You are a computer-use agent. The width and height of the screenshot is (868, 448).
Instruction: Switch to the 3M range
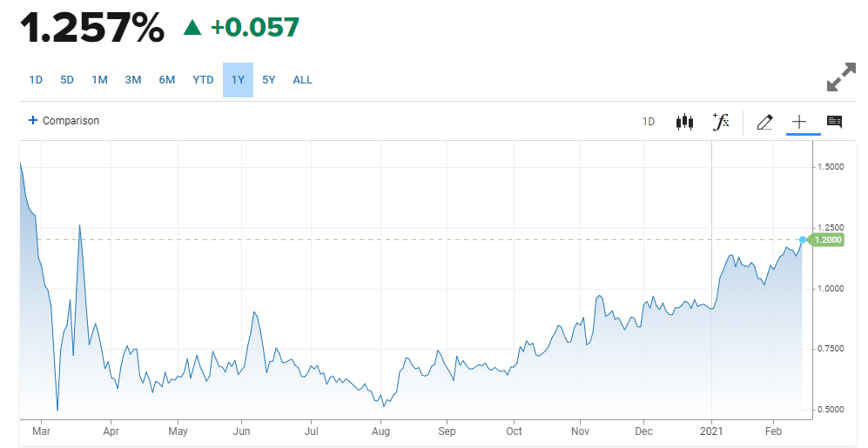[133, 80]
